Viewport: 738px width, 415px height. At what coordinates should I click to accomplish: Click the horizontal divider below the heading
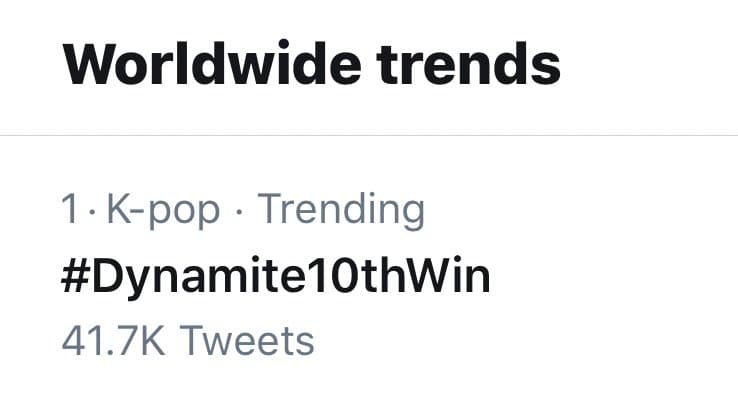(x=369, y=135)
